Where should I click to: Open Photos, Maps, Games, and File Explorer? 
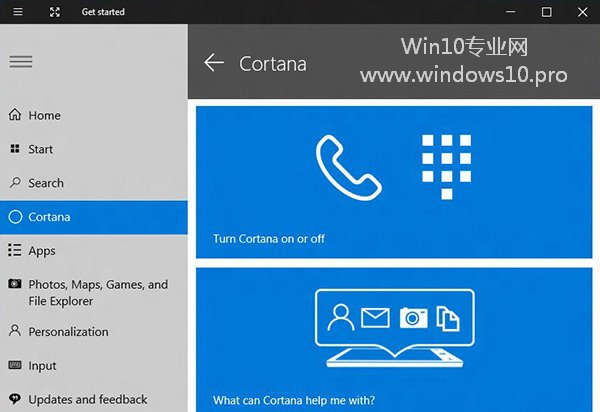point(94,293)
